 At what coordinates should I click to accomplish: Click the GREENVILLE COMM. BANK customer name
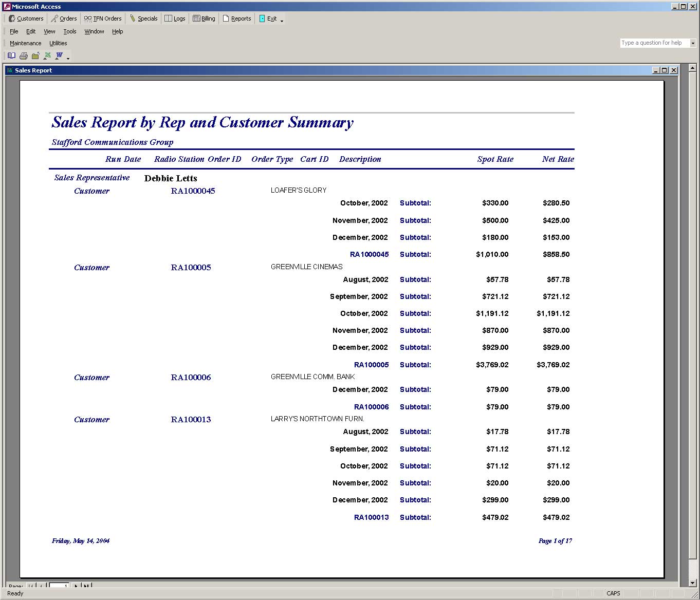pyautogui.click(x=312, y=377)
